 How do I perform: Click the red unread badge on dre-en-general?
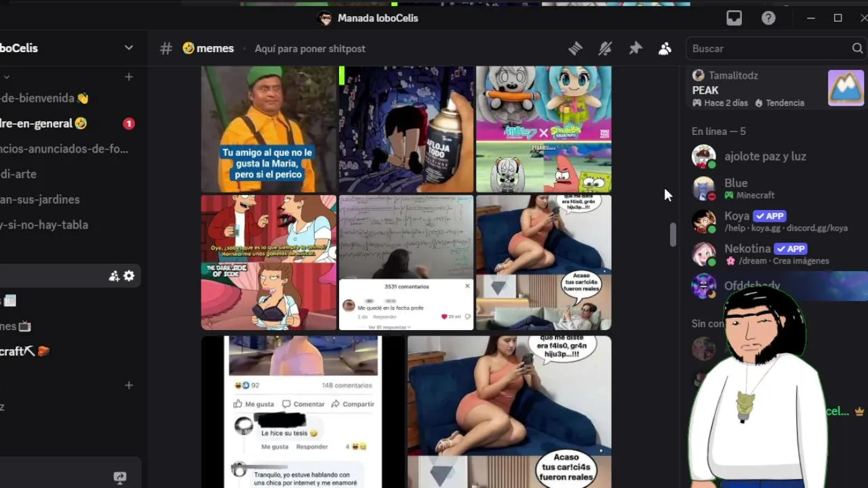pyautogui.click(x=129, y=123)
